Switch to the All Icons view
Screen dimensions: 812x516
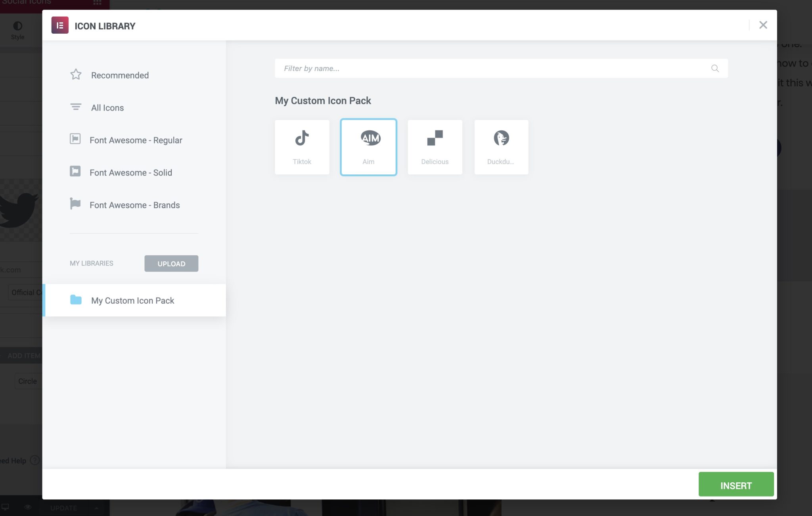[107, 107]
